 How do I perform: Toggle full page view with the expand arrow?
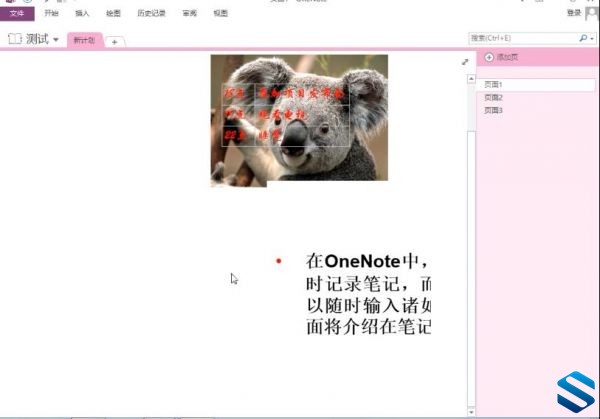coord(465,62)
